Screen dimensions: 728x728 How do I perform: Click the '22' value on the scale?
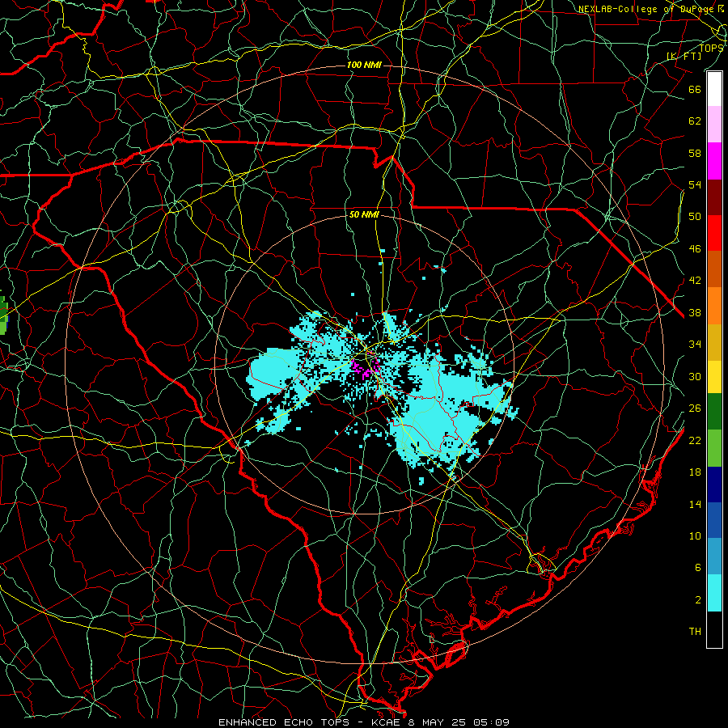[x=695, y=441]
